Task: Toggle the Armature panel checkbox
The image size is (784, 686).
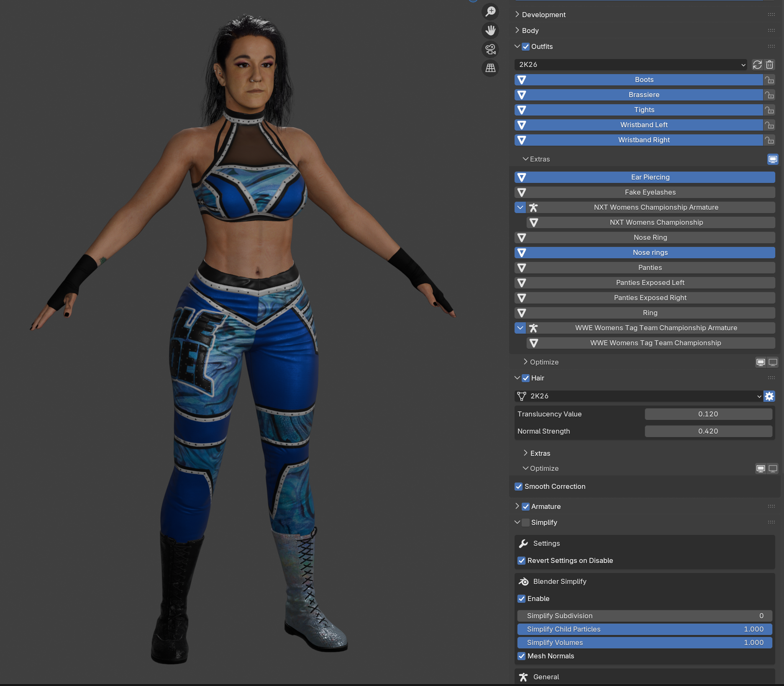Action: point(526,507)
